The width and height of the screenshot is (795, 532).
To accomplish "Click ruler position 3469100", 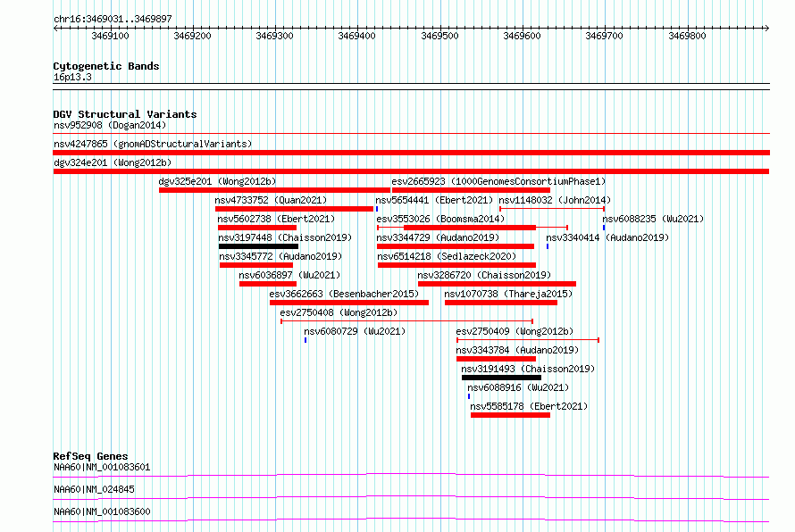I will (110, 36).
